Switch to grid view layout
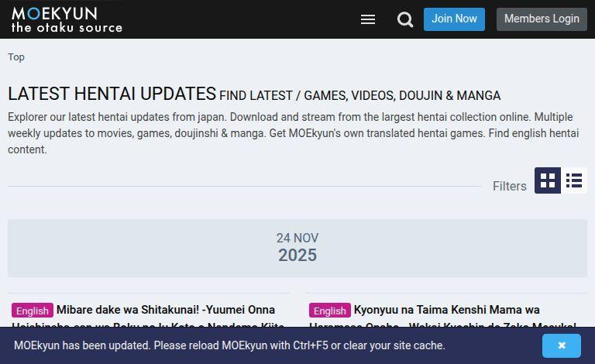The width and height of the screenshot is (595, 364). pos(548,180)
